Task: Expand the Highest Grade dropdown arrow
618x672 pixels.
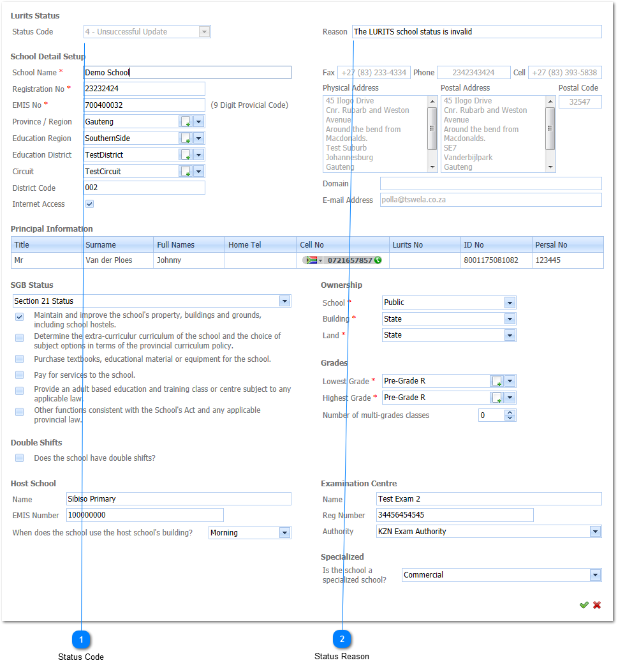Action: [x=510, y=398]
